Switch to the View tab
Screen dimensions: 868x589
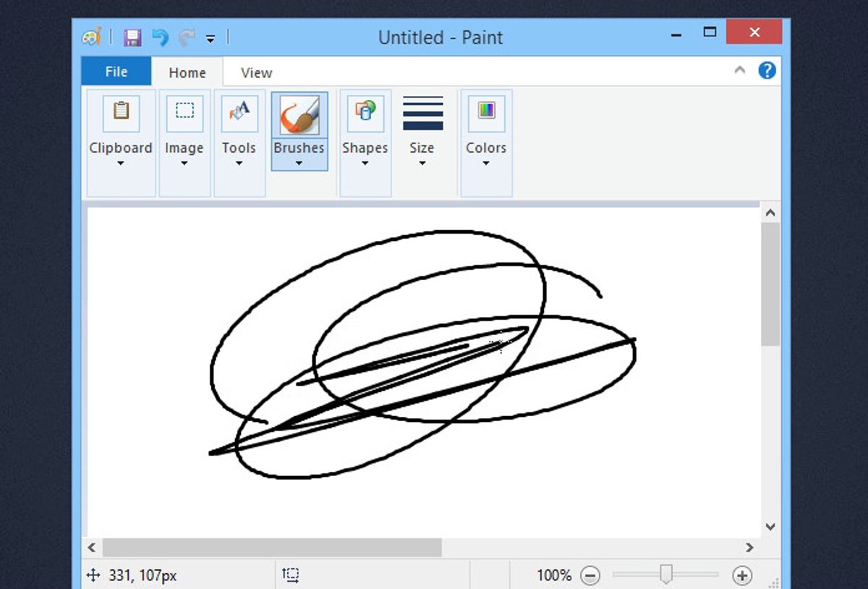click(255, 72)
